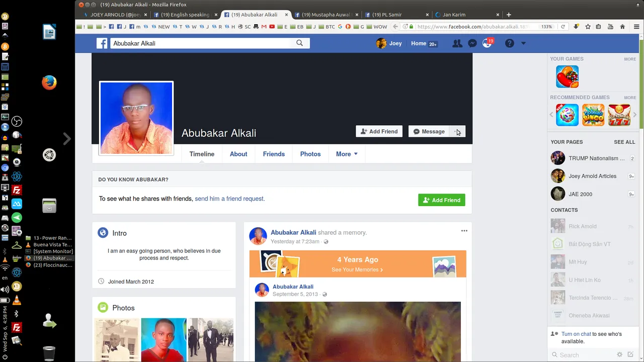The width and height of the screenshot is (644, 362).
Task: Click into the Facebook search field
Action: coord(201,43)
